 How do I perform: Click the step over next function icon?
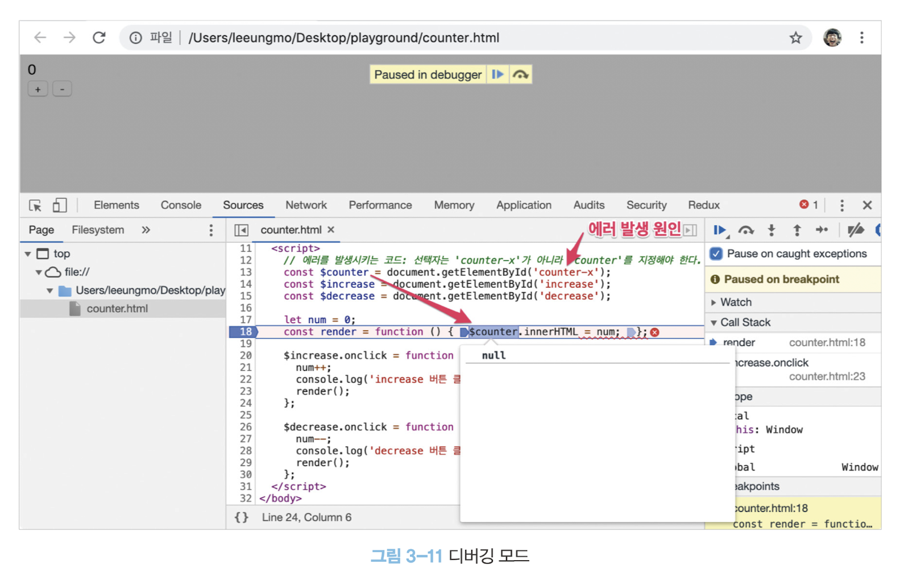[746, 230]
